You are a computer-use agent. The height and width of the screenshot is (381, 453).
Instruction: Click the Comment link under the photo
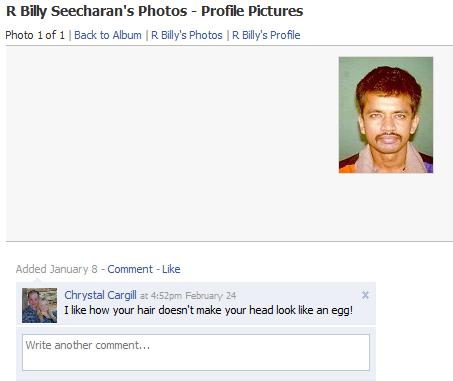[x=130, y=269]
